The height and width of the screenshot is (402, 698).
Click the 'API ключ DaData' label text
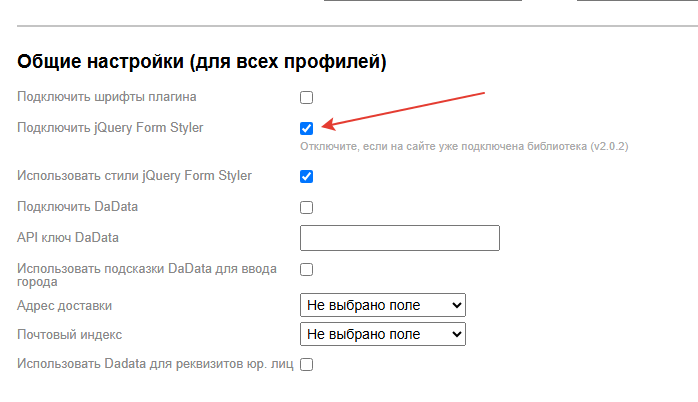(68, 237)
